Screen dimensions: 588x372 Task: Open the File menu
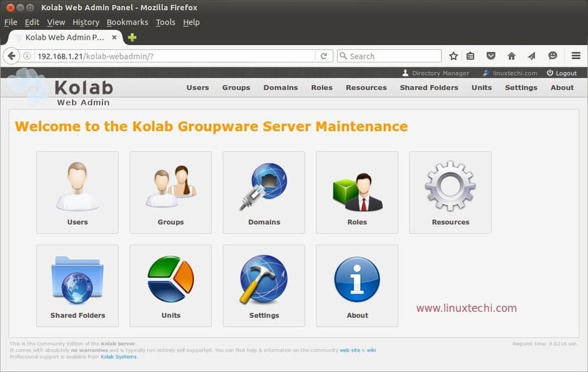click(x=10, y=22)
